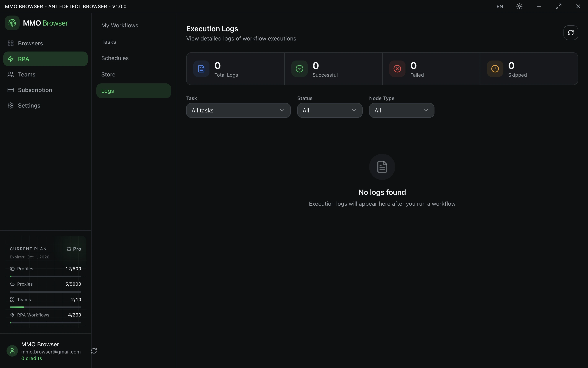Click the Skipped stat card label
Viewport: 588px width, 368px height.
(x=517, y=75)
